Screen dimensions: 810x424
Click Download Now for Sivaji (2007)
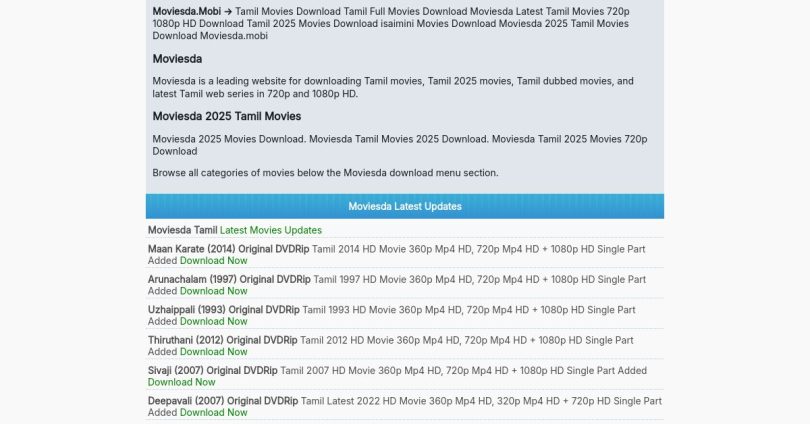point(181,383)
